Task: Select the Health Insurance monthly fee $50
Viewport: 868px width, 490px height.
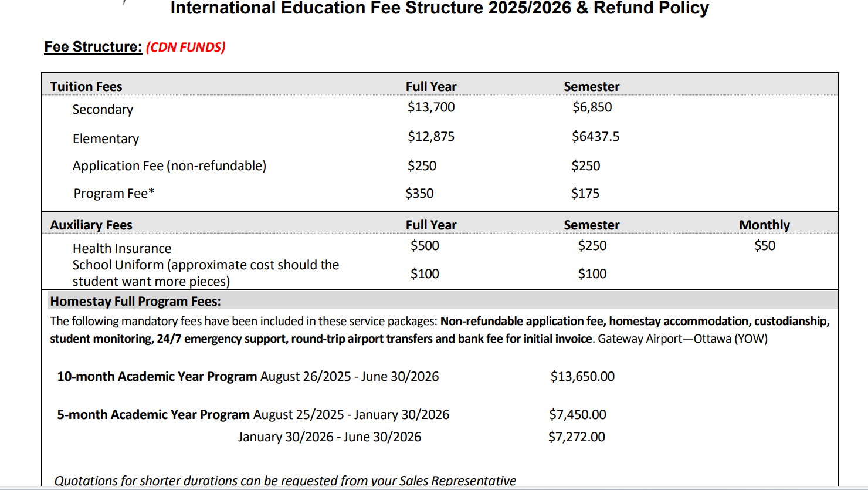Action: [764, 245]
